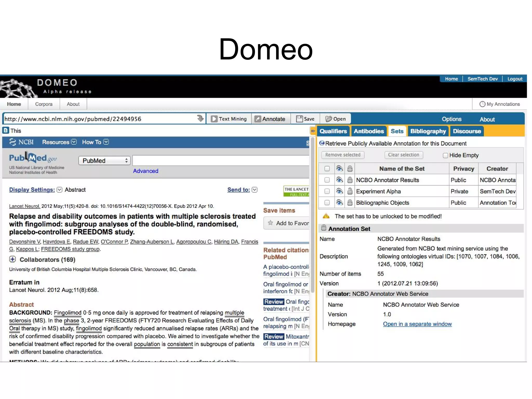Click the Text Mining play icon
The height and width of the screenshot is (399, 532).
pos(214,119)
